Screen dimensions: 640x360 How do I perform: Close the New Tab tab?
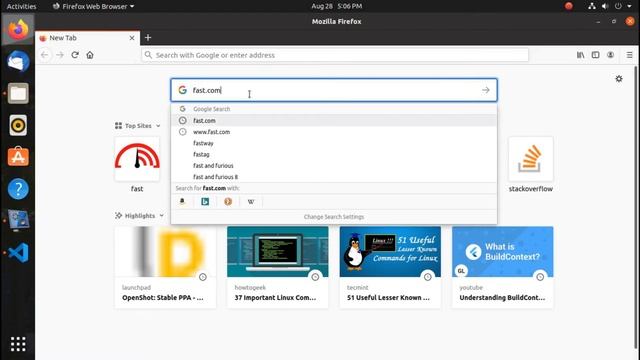[132, 38]
